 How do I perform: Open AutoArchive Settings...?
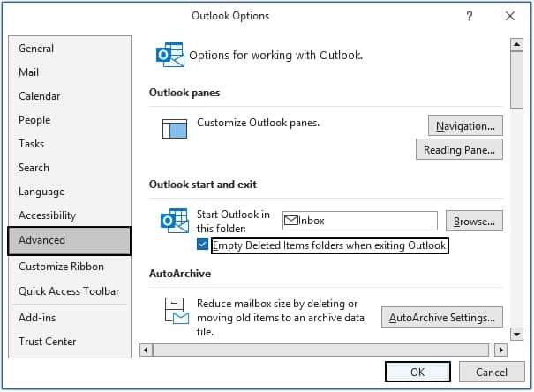pyautogui.click(x=441, y=317)
